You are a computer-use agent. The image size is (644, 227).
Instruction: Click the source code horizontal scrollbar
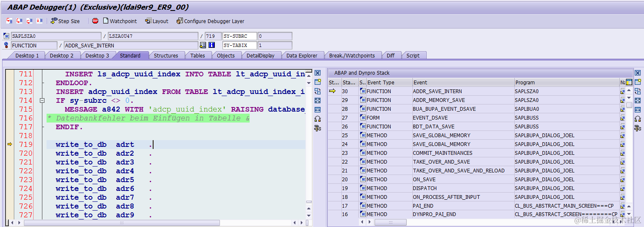[x=122, y=222]
